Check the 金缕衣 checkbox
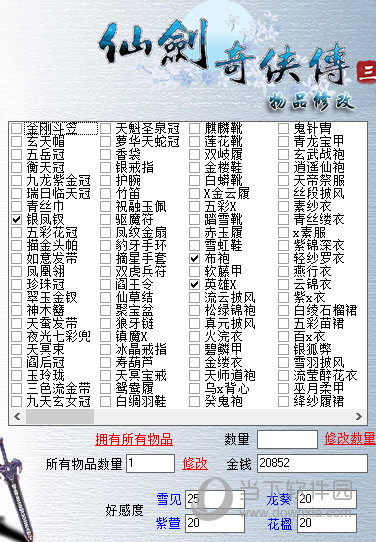Viewport: 376px width, 542px height. pos(195,362)
